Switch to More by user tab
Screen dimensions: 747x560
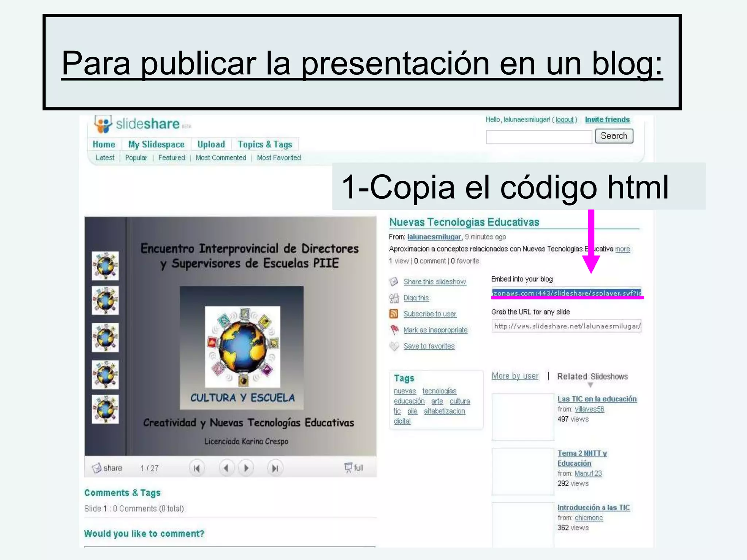pyautogui.click(x=515, y=376)
